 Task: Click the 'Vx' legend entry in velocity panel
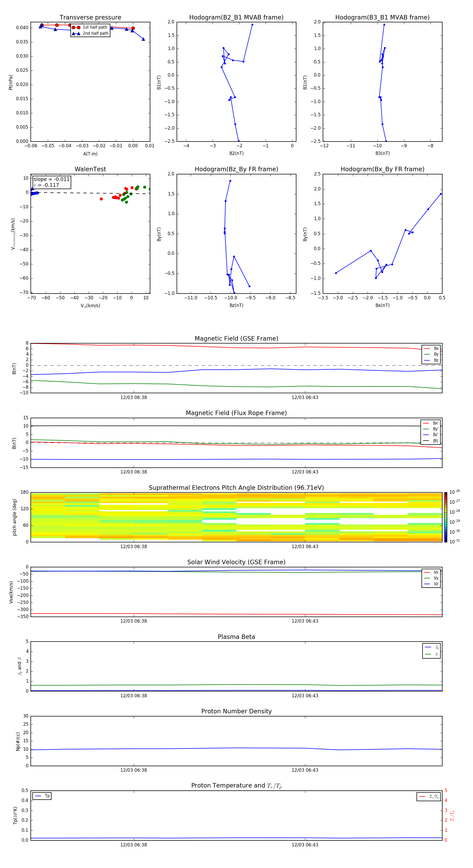tap(431, 572)
